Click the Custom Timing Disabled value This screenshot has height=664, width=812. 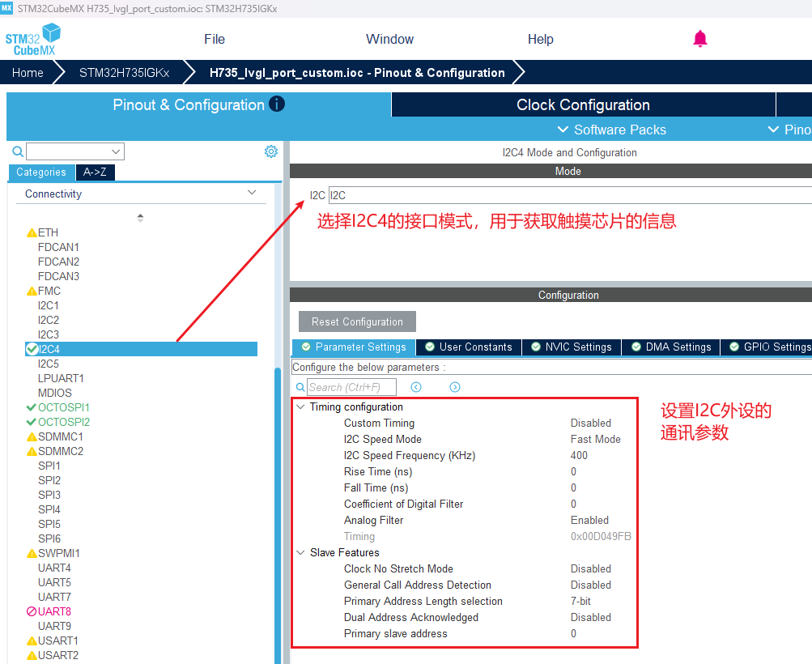click(591, 424)
